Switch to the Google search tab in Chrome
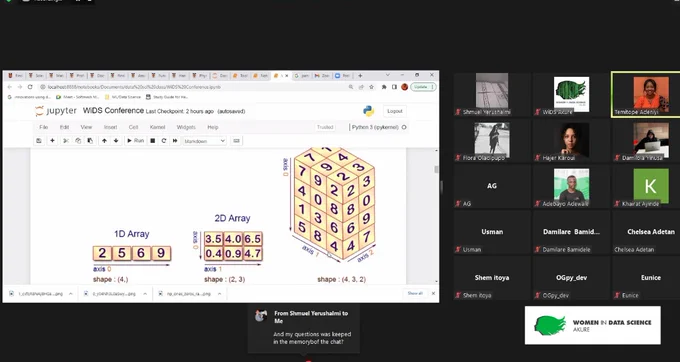 (x=302, y=75)
